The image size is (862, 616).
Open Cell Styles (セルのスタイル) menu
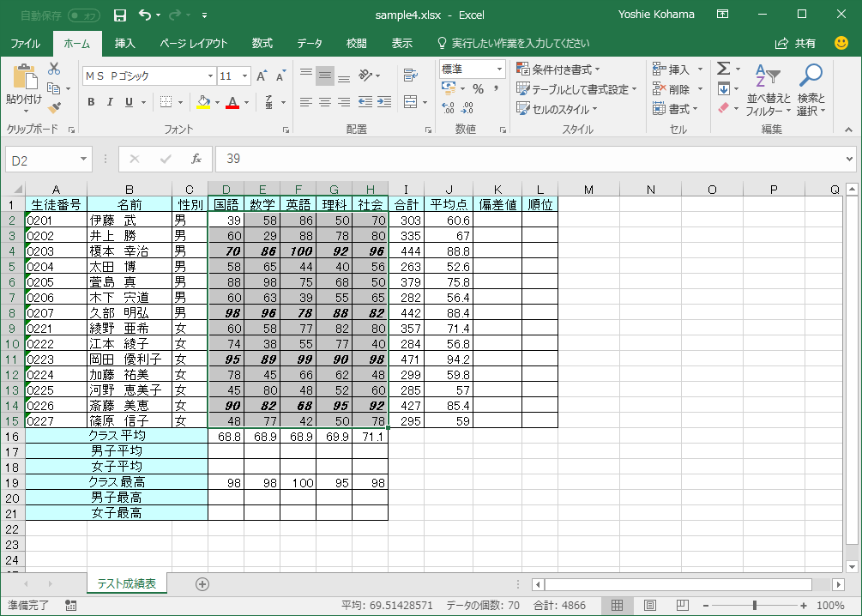(557, 109)
